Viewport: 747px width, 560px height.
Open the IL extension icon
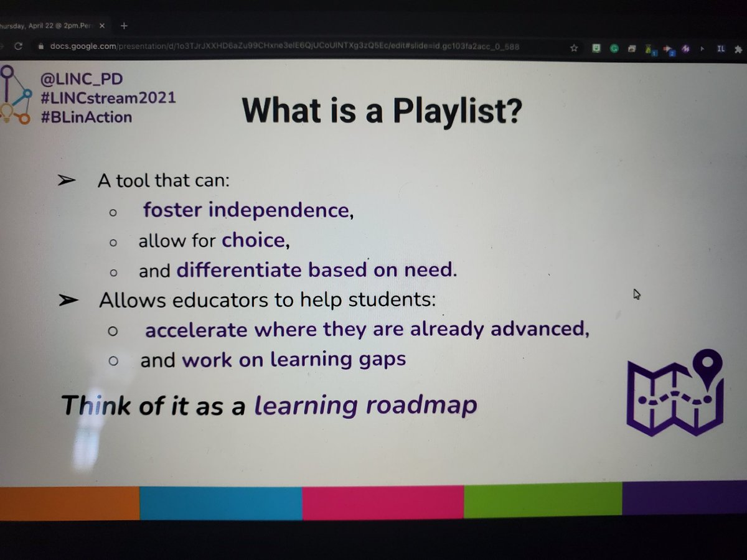(x=721, y=48)
